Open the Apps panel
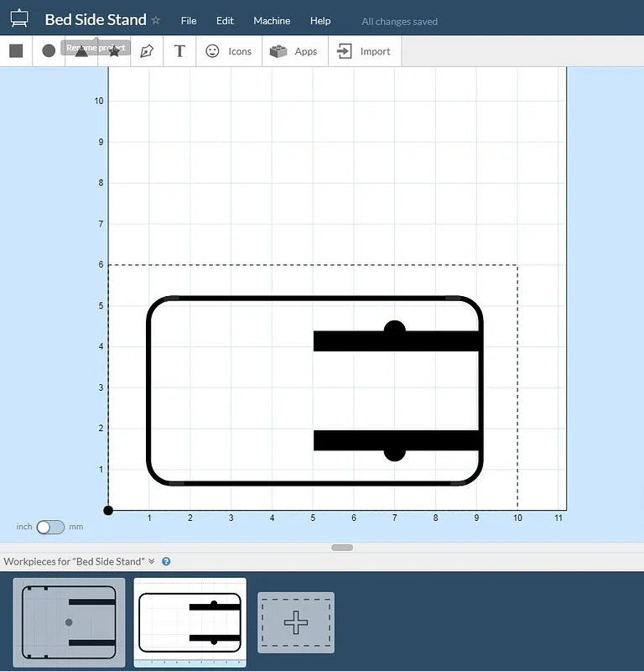Viewport: 644px width, 671px height. coord(293,51)
